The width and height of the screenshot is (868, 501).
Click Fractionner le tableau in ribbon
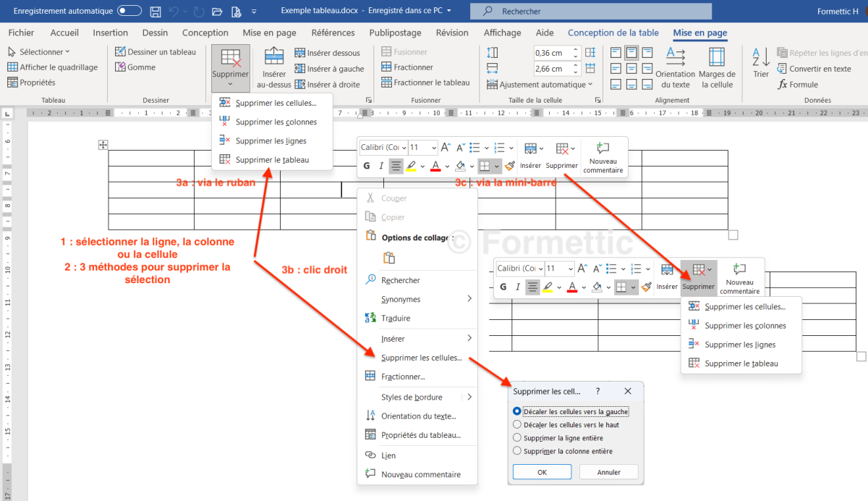(x=425, y=83)
